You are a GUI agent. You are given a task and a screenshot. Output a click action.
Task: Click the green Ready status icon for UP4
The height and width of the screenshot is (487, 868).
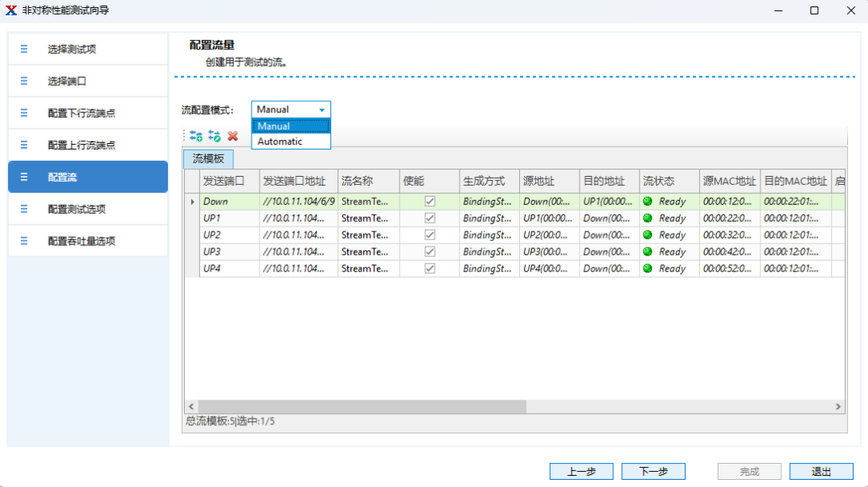point(648,268)
